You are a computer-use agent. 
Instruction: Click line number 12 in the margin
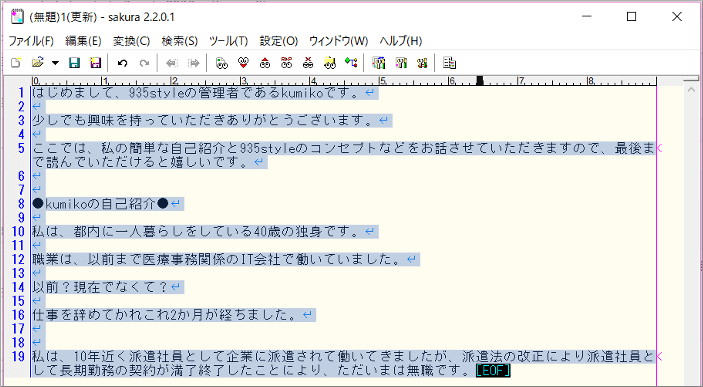[18, 259]
